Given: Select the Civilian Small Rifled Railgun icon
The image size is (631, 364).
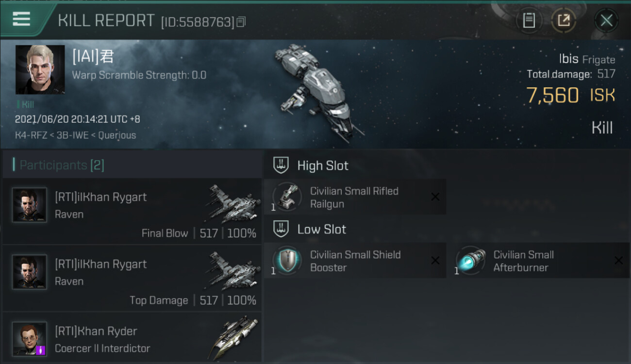Looking at the screenshot, I should click(x=287, y=197).
